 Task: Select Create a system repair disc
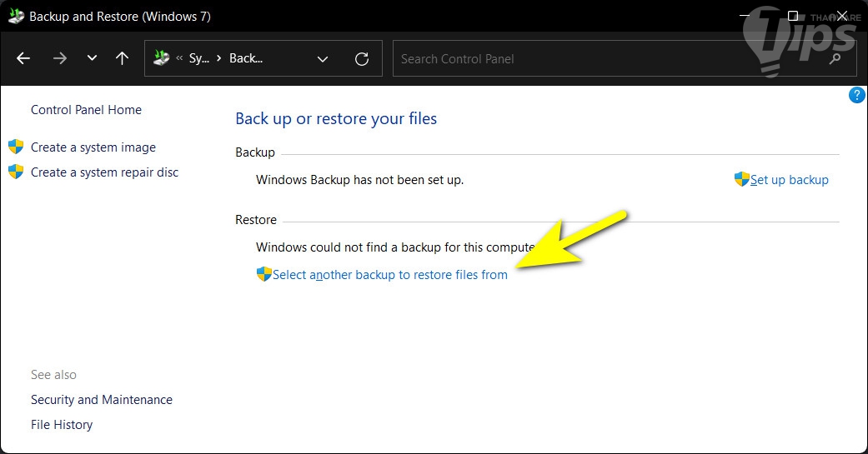pyautogui.click(x=104, y=172)
